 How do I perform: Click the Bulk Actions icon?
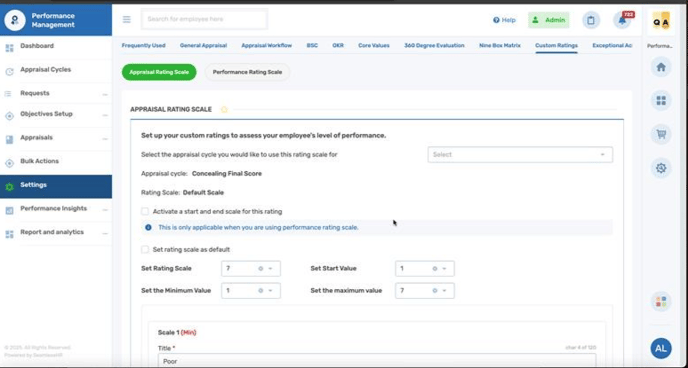[9, 163]
